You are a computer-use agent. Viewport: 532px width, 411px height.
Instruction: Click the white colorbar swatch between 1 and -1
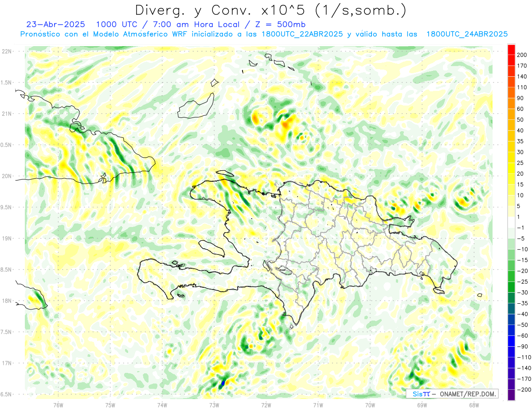click(x=511, y=222)
